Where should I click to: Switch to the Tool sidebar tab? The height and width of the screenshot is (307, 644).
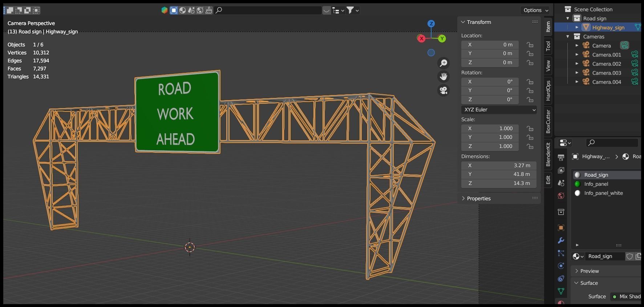(548, 46)
